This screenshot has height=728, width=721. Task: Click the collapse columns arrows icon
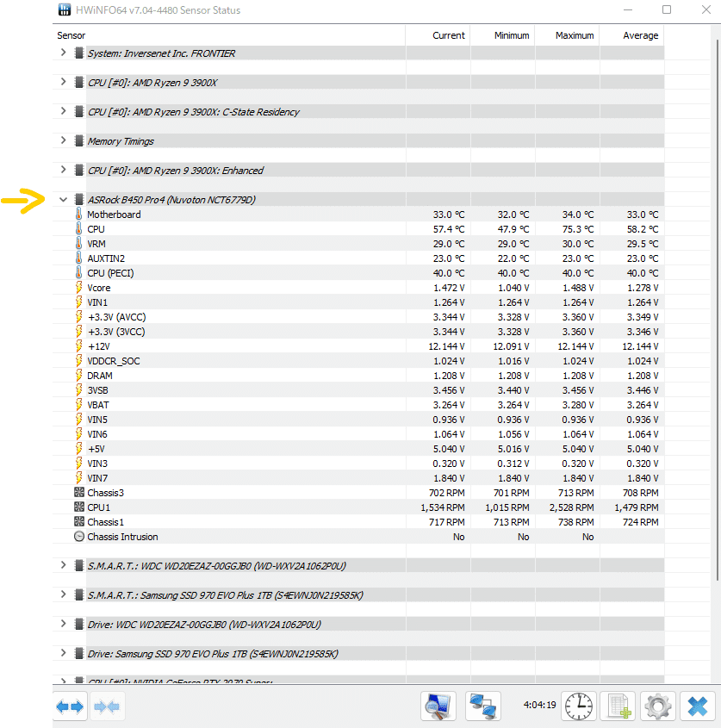pyautogui.click(x=107, y=706)
